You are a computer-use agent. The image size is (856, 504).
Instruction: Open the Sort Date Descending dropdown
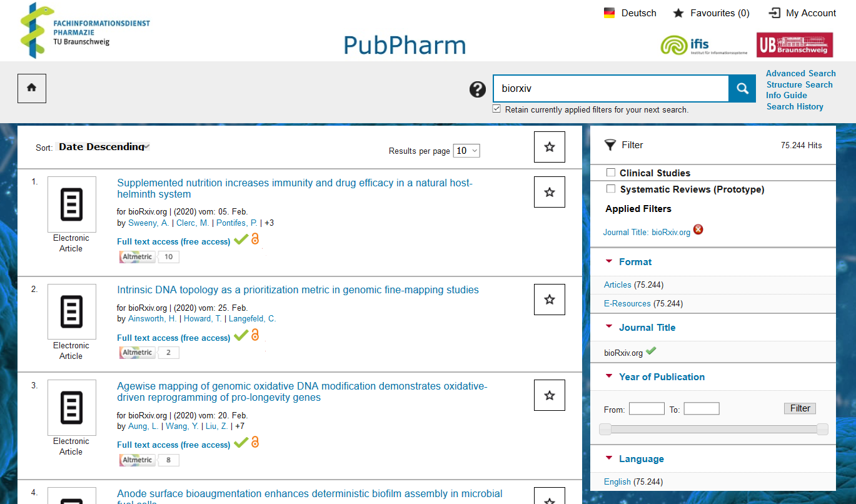pos(104,147)
